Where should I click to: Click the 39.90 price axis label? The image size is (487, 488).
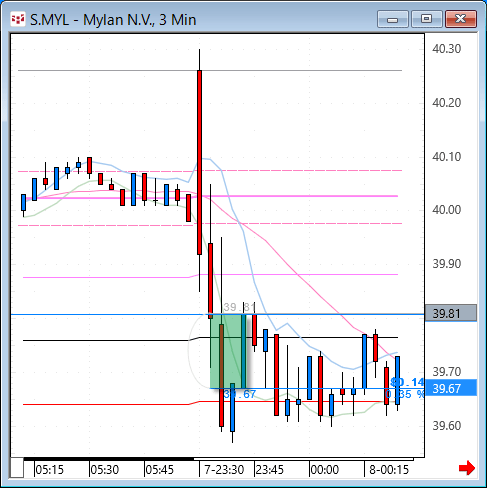point(447,264)
